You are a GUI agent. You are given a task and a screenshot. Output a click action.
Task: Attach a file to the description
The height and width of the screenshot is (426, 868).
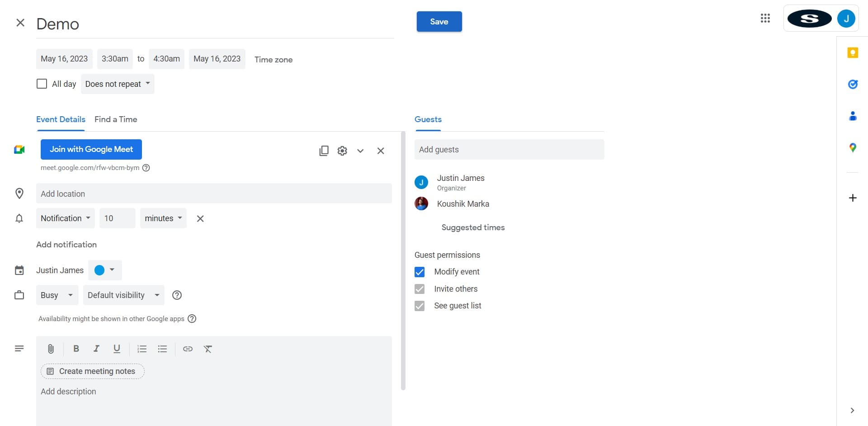click(51, 349)
